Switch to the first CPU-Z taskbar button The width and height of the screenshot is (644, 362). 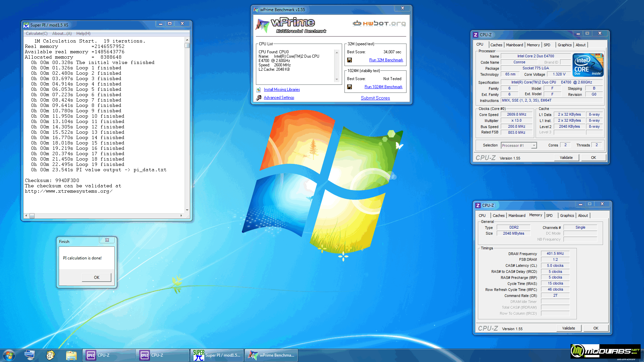pos(109,355)
